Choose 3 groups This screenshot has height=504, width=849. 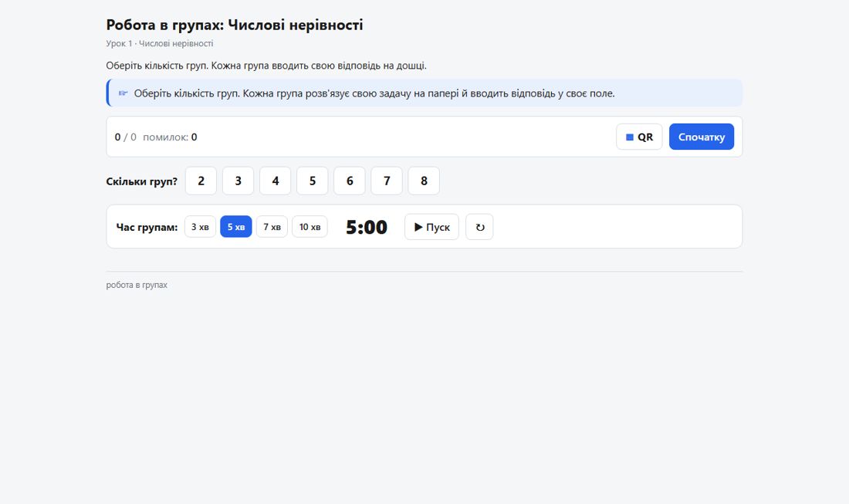238,181
